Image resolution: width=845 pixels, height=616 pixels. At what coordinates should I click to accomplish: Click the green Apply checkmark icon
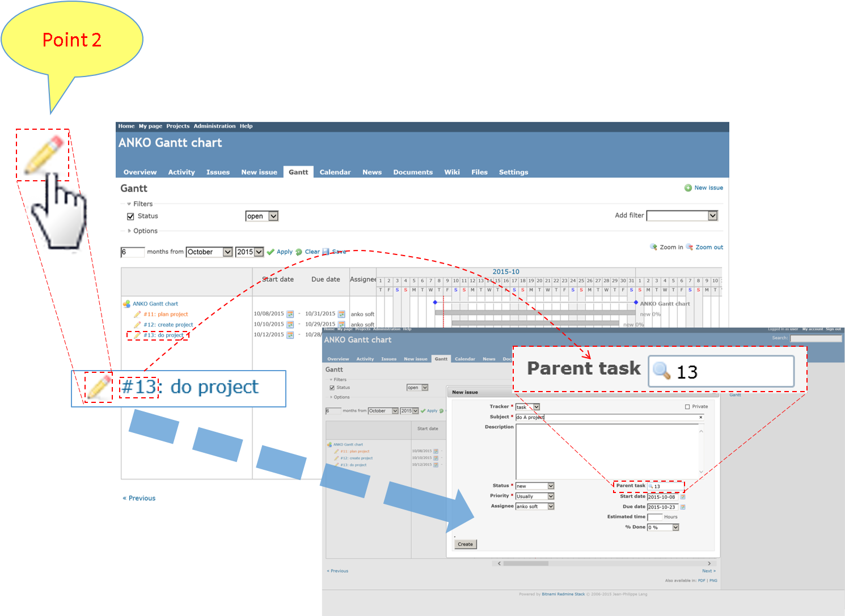(x=271, y=252)
